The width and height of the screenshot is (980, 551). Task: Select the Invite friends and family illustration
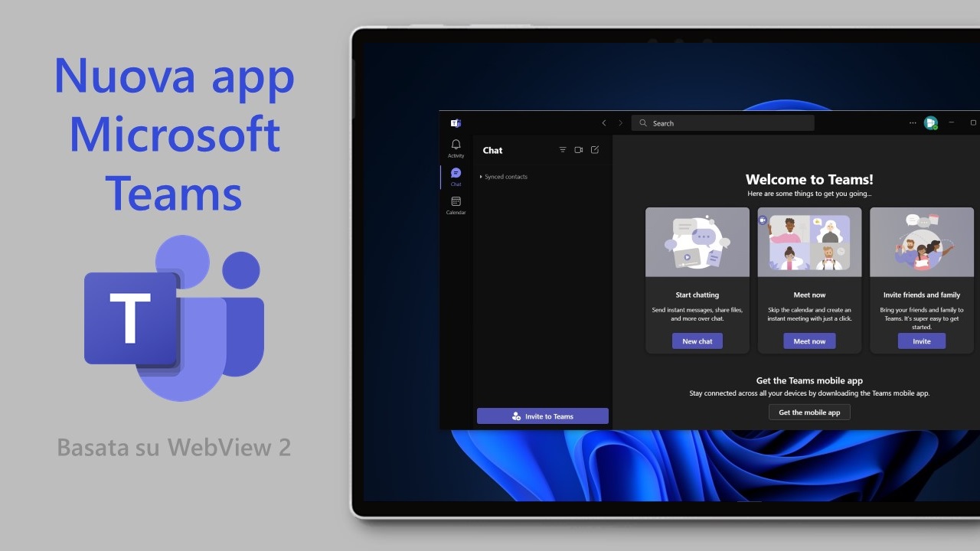tap(922, 242)
